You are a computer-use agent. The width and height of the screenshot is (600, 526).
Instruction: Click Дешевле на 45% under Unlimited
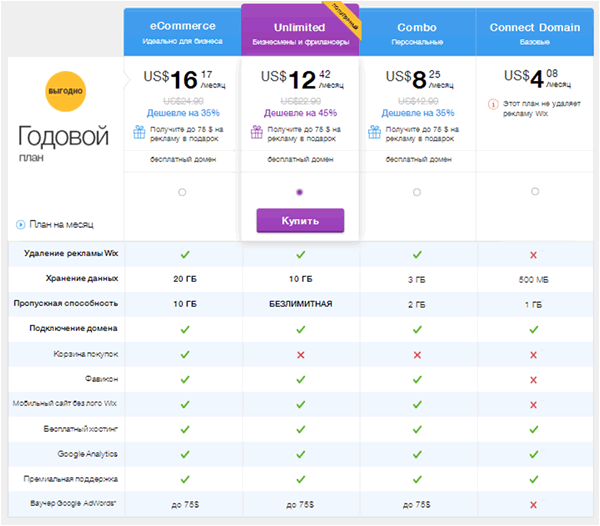click(300, 113)
